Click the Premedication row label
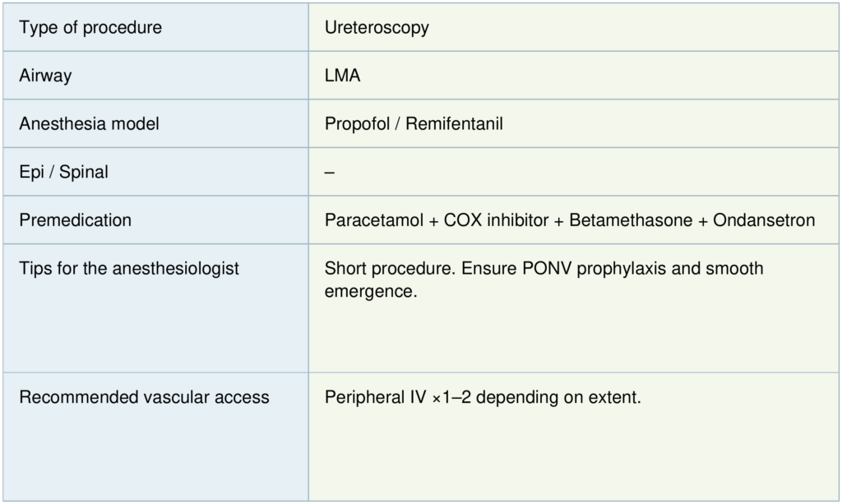Screen dimensions: 842x504 coord(75,220)
